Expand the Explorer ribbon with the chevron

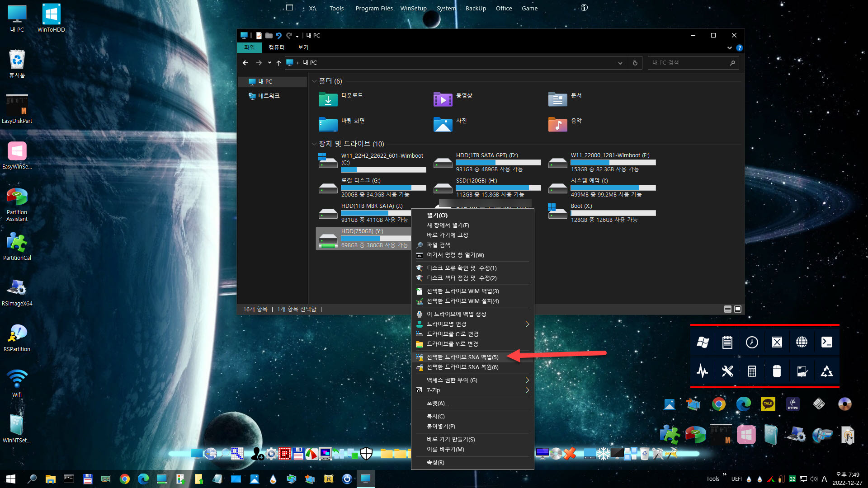[729, 48]
